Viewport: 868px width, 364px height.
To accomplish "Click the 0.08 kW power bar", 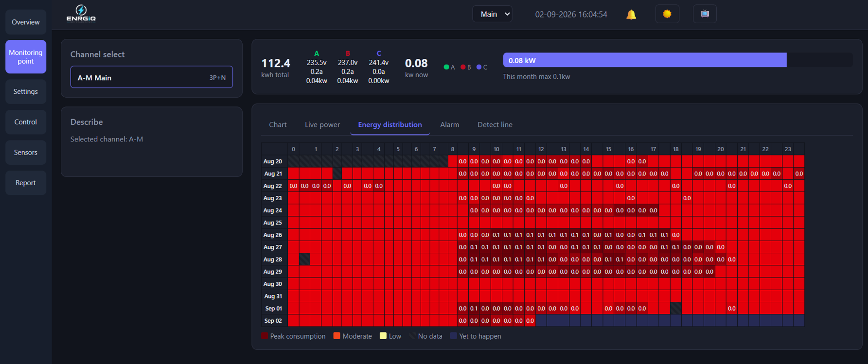I will point(645,60).
